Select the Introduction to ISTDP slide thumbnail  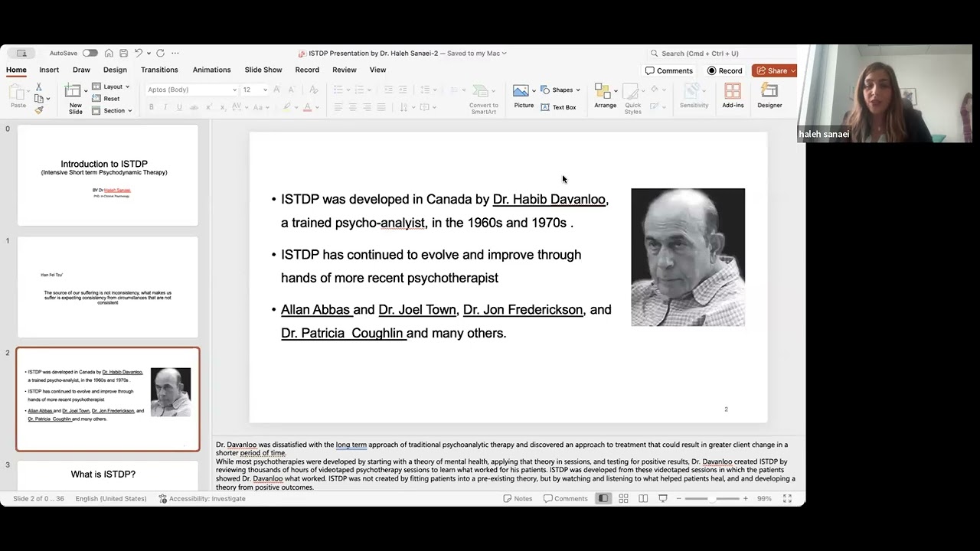108,175
